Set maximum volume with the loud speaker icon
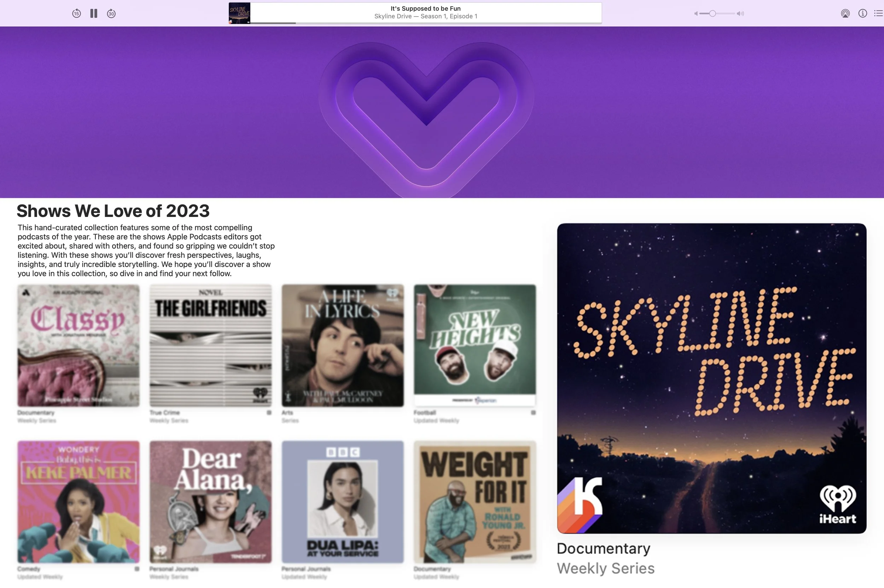The height and width of the screenshot is (588, 884). pyautogui.click(x=740, y=13)
